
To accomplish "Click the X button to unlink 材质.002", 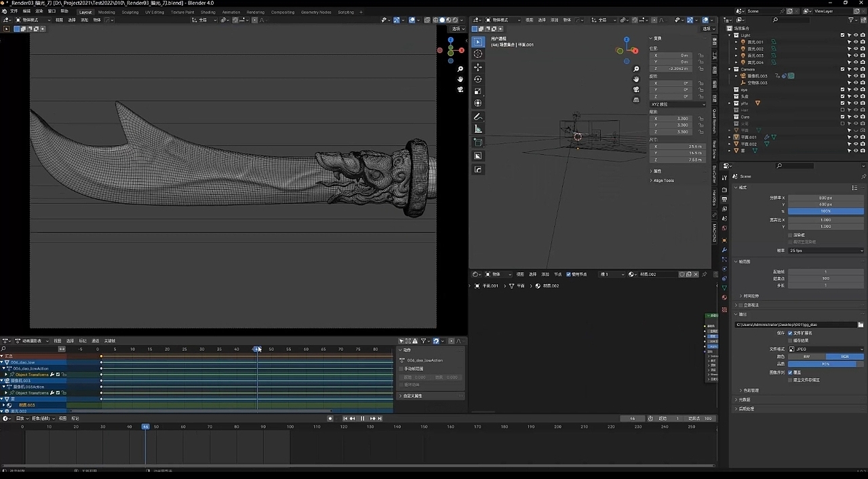I will click(x=696, y=274).
